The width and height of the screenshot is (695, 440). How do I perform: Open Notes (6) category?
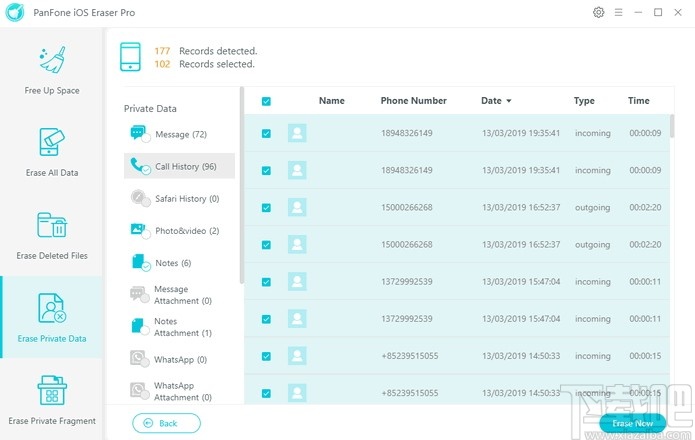(179, 262)
